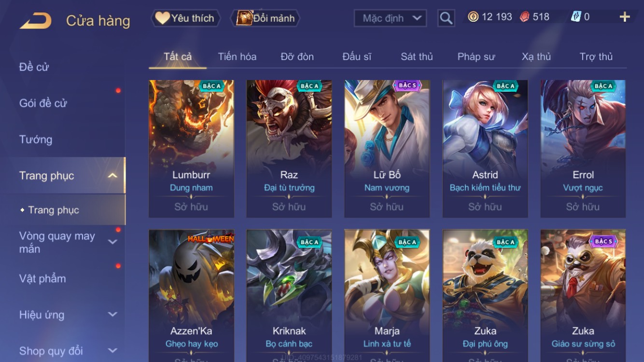The width and height of the screenshot is (644, 362).
Task: Open Tướng in the sidebar
Action: [36, 139]
